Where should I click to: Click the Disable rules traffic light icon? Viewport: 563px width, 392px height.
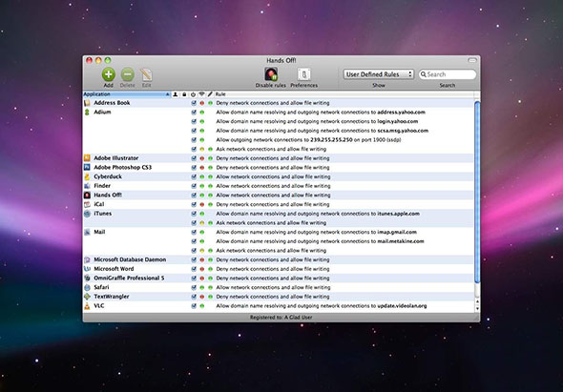click(271, 74)
